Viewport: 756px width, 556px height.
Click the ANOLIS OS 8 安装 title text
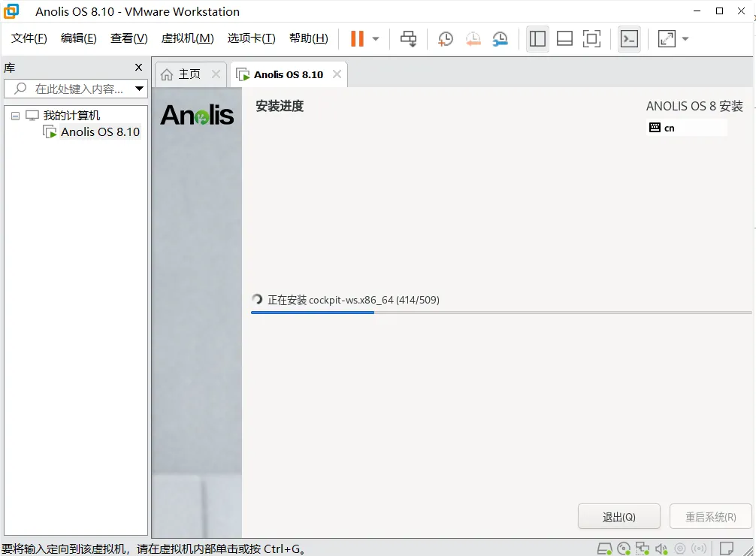pyautogui.click(x=694, y=106)
